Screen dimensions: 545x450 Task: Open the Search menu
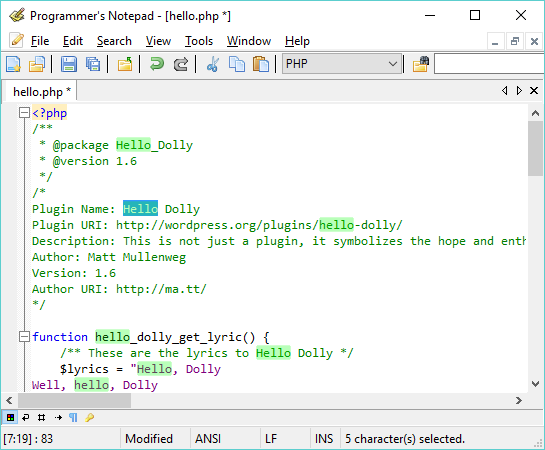[114, 41]
